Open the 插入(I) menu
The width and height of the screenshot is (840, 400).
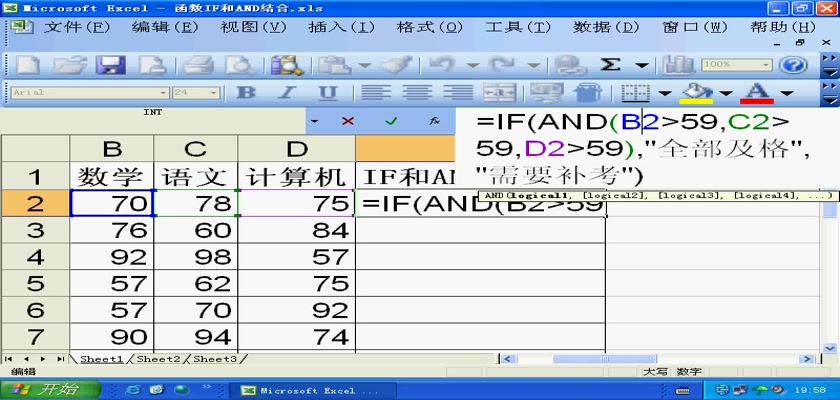pos(342,27)
